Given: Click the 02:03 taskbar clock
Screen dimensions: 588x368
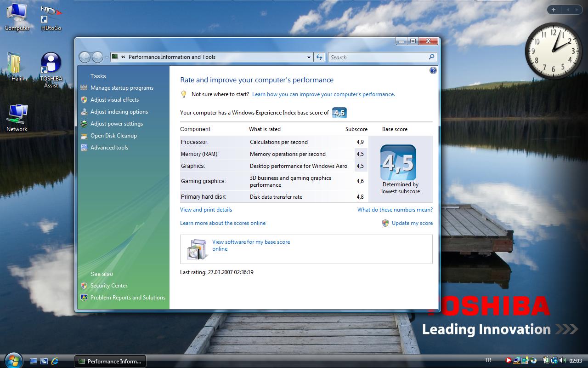Looking at the screenshot, I should [576, 361].
